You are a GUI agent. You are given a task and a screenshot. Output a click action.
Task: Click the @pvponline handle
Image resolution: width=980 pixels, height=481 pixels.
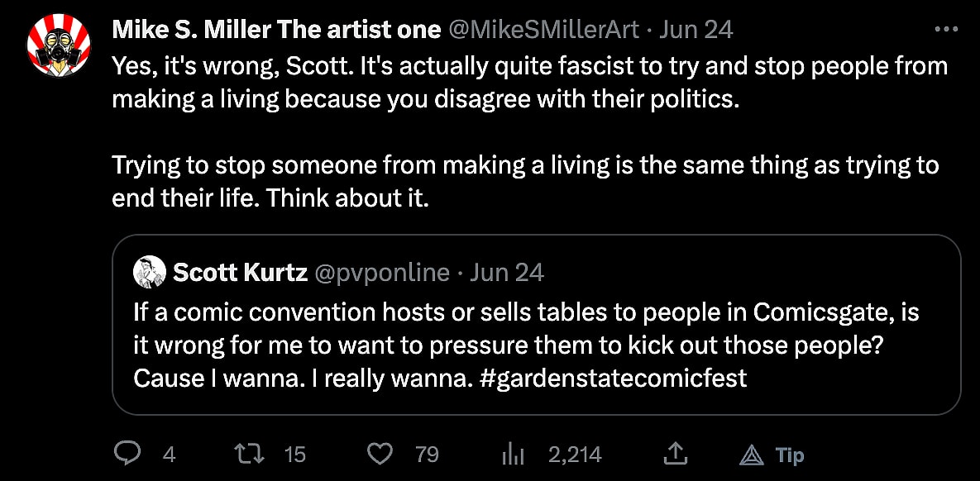384,273
